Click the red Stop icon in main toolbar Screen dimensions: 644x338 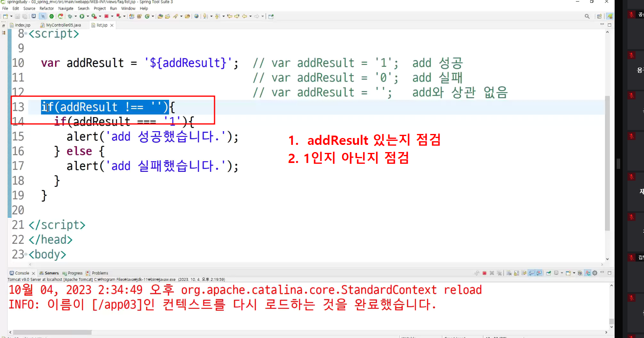point(106,16)
